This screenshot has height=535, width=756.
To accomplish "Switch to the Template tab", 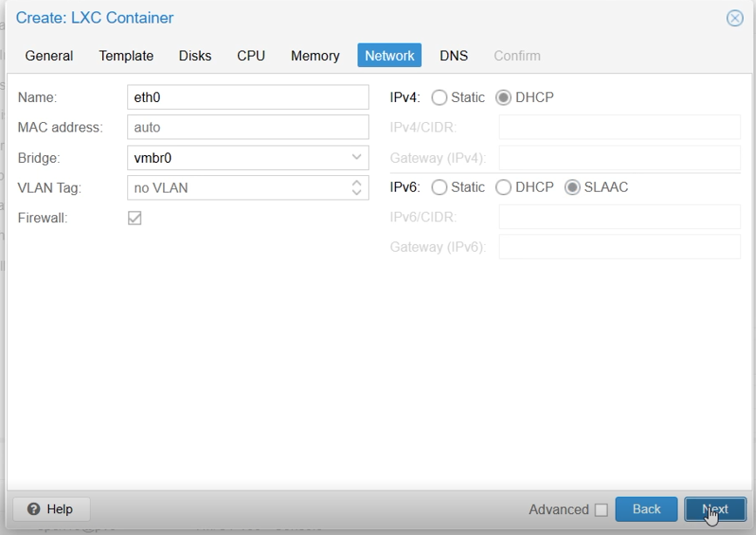I will point(125,55).
